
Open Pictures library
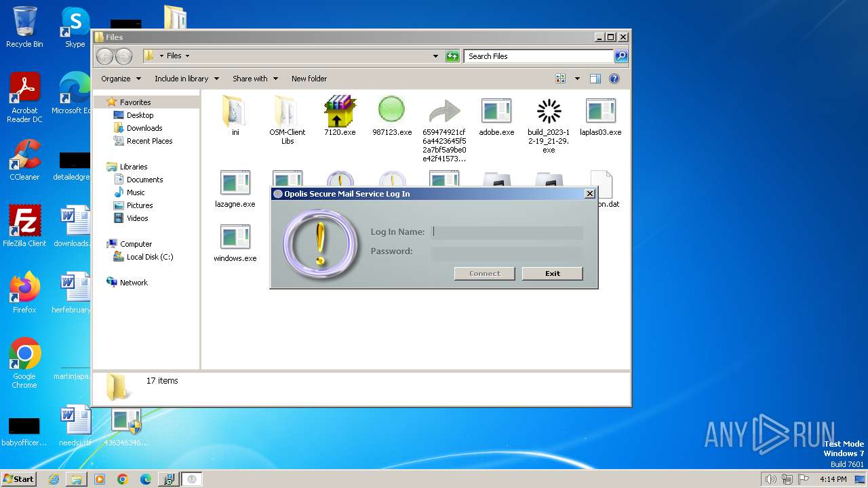click(140, 205)
